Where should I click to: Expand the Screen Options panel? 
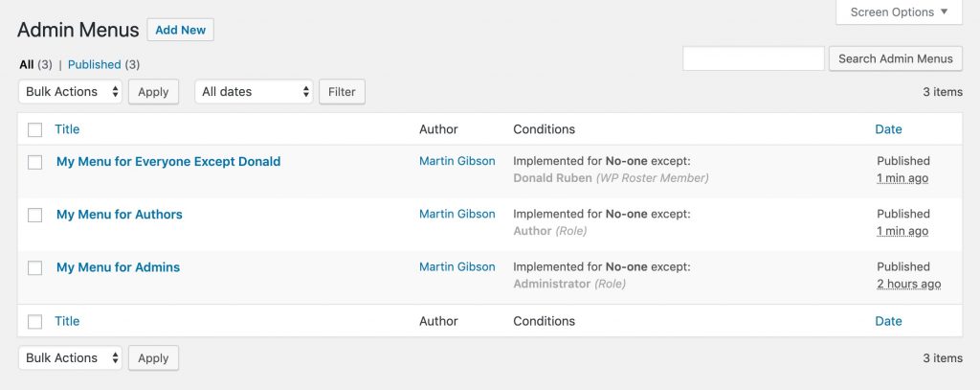[x=899, y=12]
